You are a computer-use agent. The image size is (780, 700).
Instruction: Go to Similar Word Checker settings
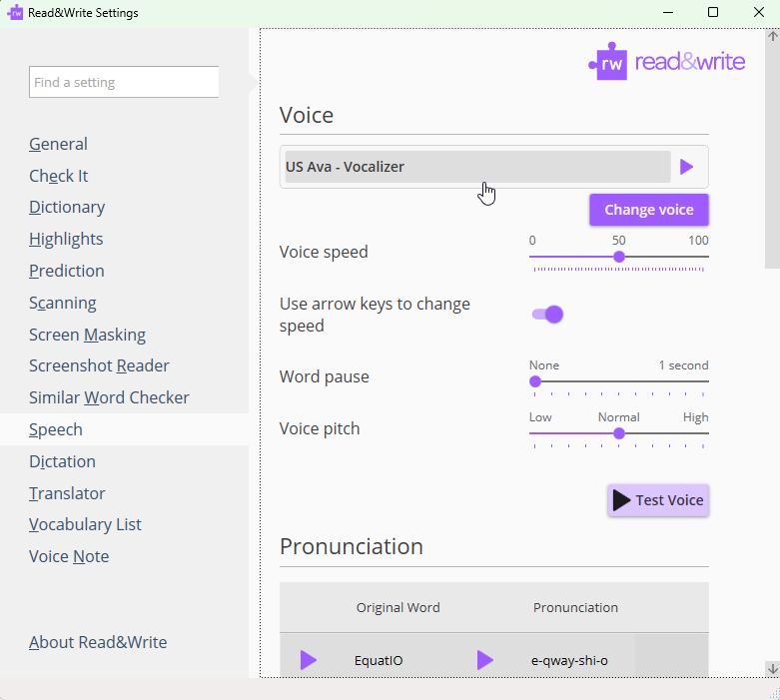coord(109,397)
